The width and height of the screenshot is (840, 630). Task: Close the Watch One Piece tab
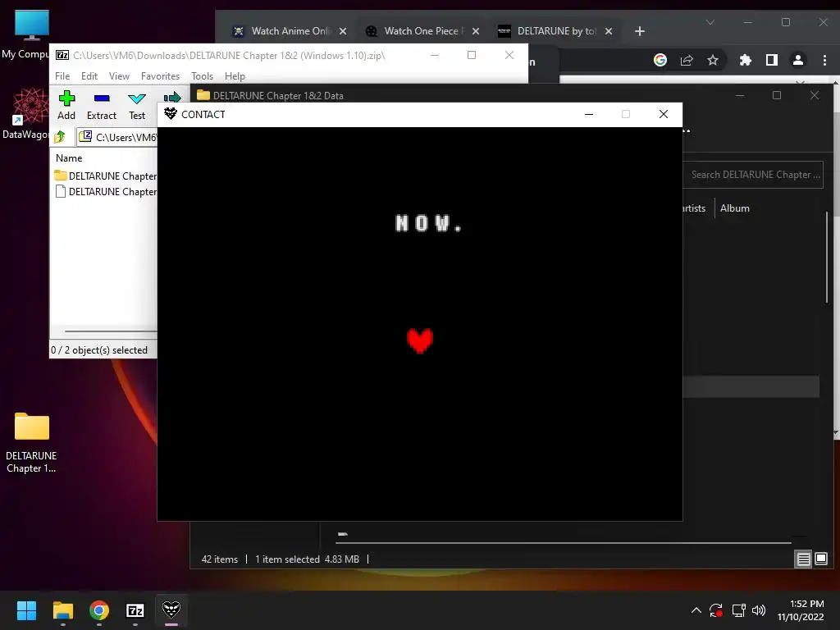(476, 31)
